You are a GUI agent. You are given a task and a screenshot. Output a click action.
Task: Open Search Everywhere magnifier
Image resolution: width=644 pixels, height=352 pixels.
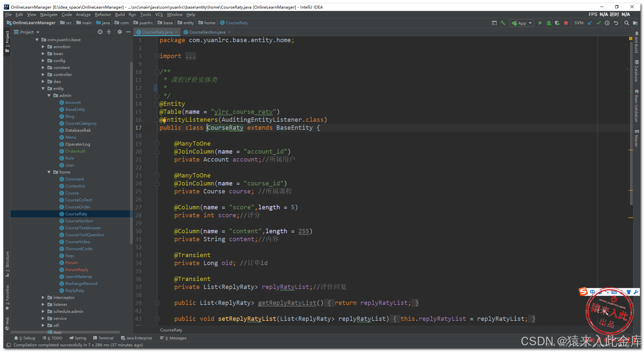pyautogui.click(x=626, y=23)
